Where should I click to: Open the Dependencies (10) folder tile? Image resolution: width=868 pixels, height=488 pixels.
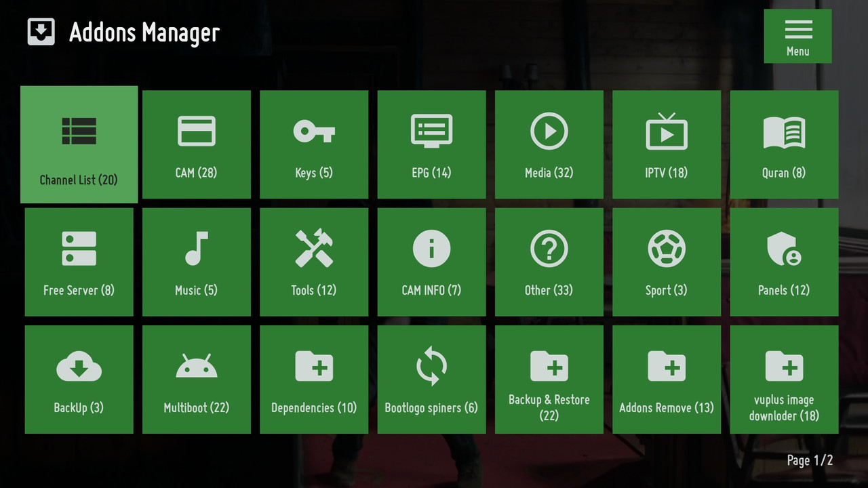(314, 380)
